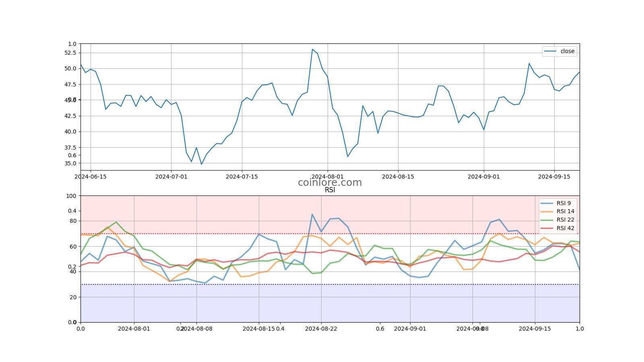Click 2024-09-01 date under the RSI chart
Image resolution: width=644 pixels, height=362 pixels.
(410, 329)
